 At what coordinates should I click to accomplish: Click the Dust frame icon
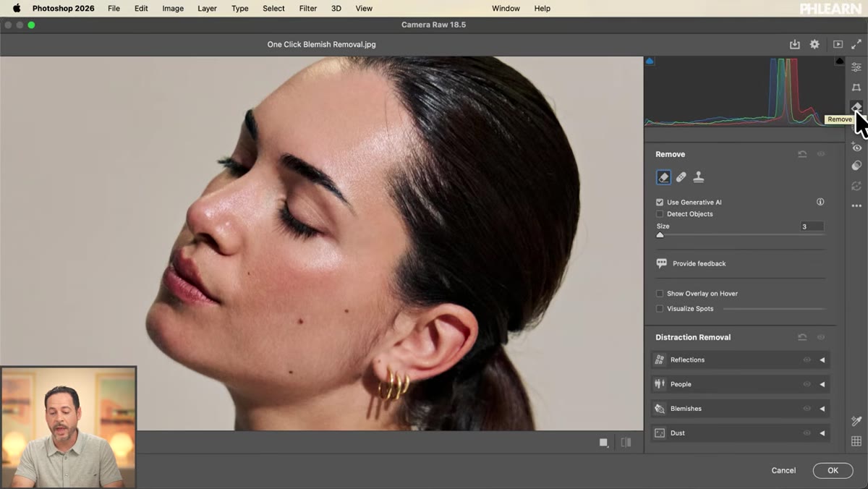(660, 433)
